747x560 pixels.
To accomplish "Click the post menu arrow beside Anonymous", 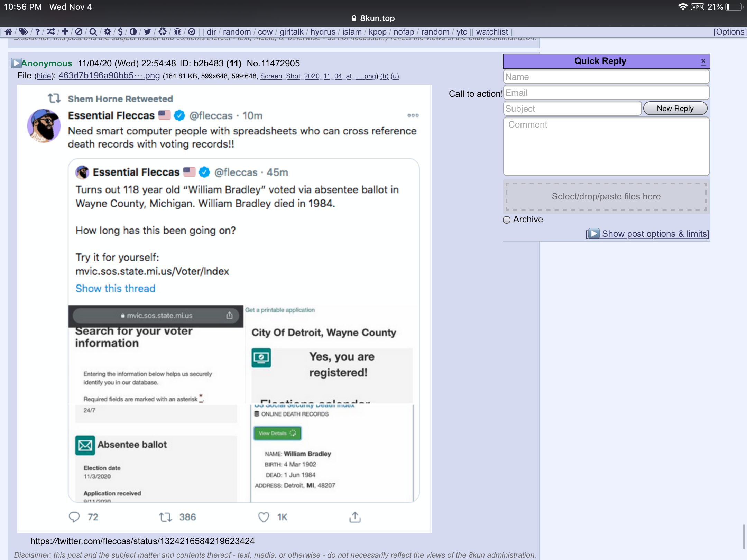I will point(16,63).
